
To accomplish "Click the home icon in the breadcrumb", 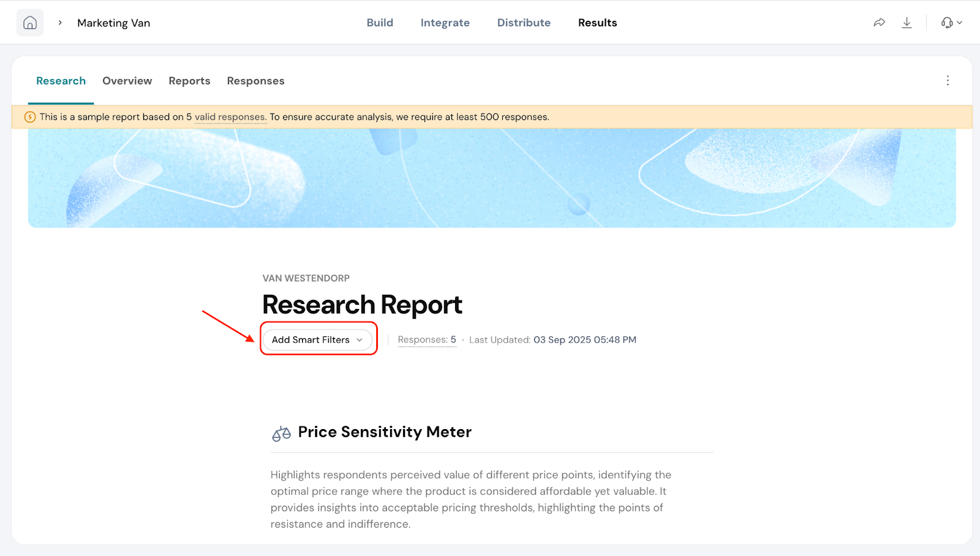I will click(30, 23).
